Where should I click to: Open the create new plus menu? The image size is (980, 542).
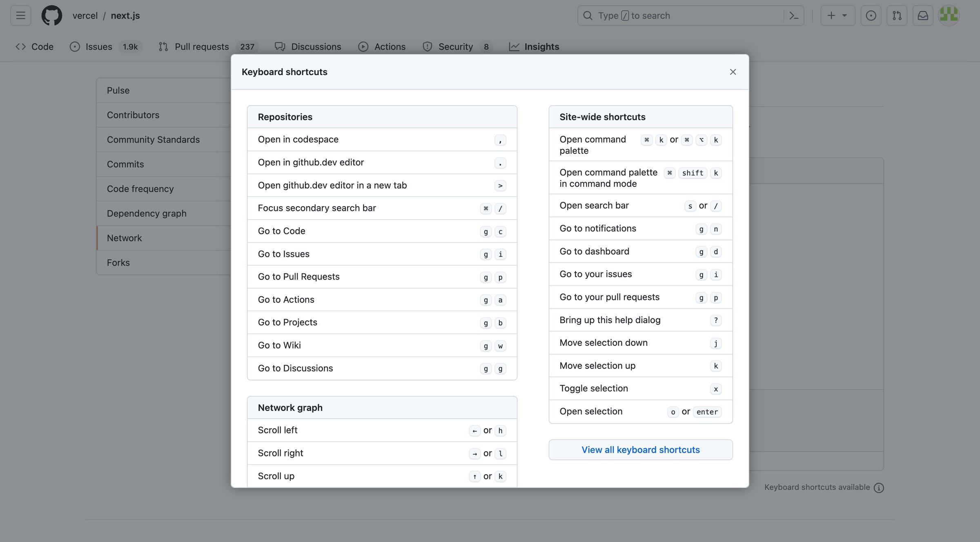point(838,16)
